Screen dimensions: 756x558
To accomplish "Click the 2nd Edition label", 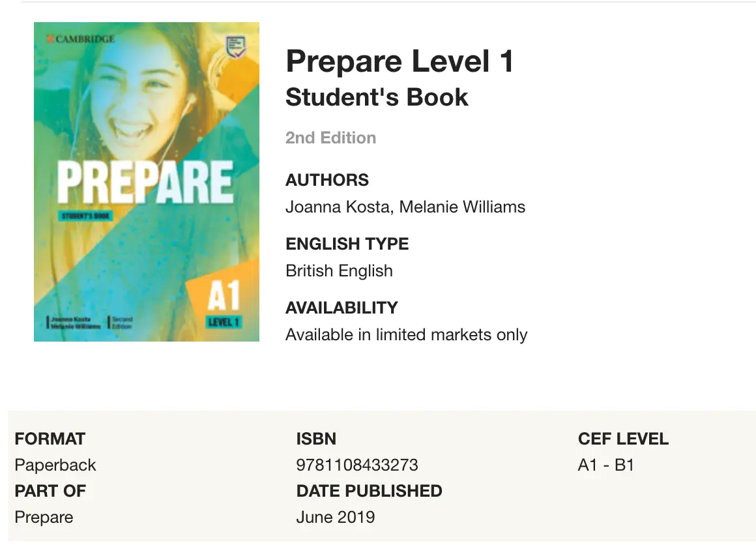I will coord(330,138).
